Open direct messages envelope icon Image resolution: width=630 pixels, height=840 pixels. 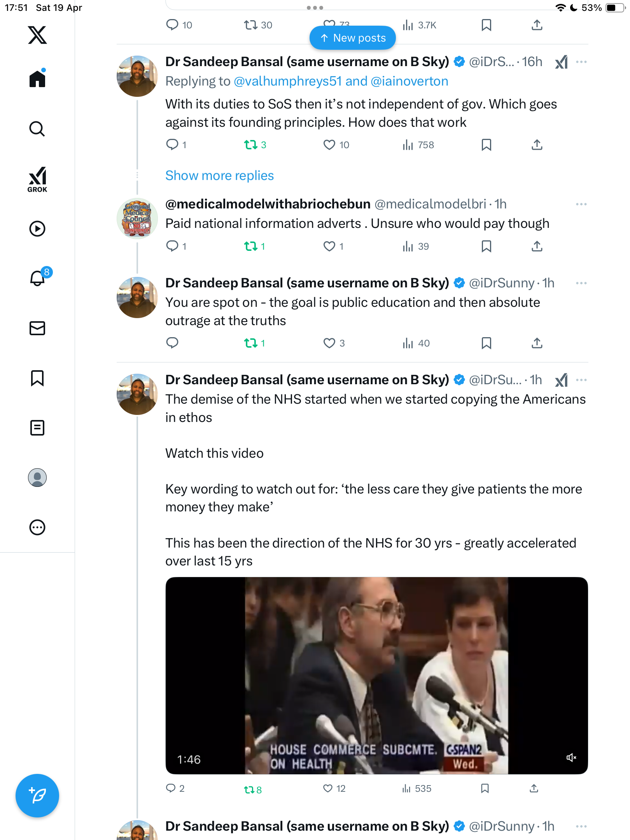point(37,328)
